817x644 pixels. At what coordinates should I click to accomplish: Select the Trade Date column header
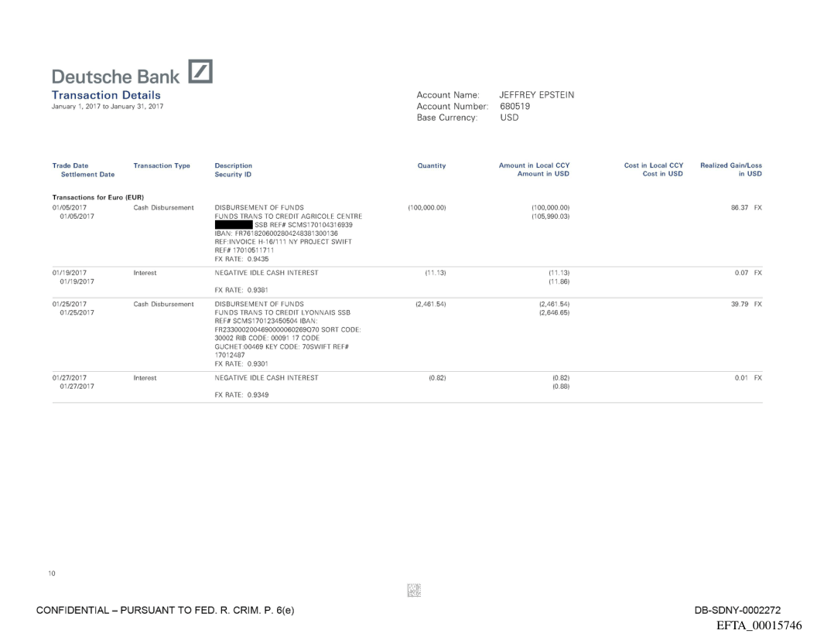pos(70,165)
